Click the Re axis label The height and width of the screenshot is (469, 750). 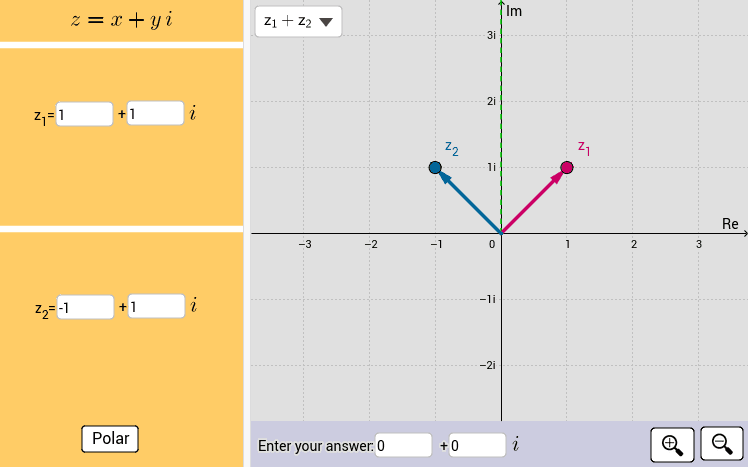pos(730,223)
